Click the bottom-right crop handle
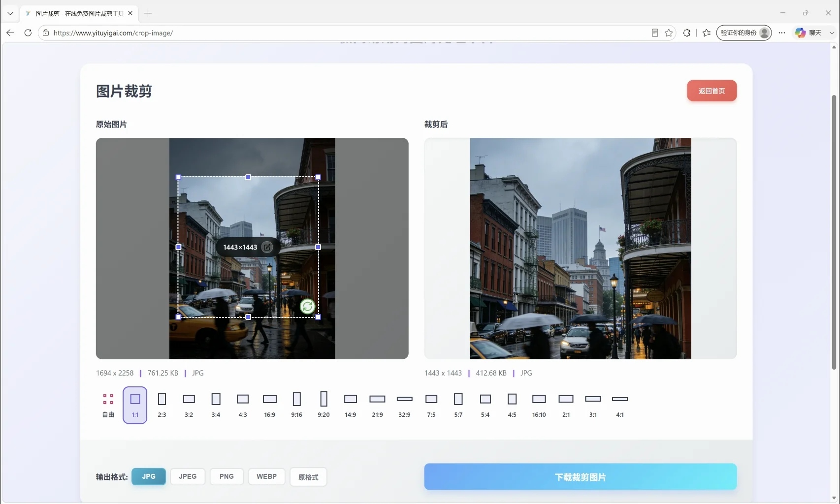Image resolution: width=840 pixels, height=504 pixels. tap(318, 317)
